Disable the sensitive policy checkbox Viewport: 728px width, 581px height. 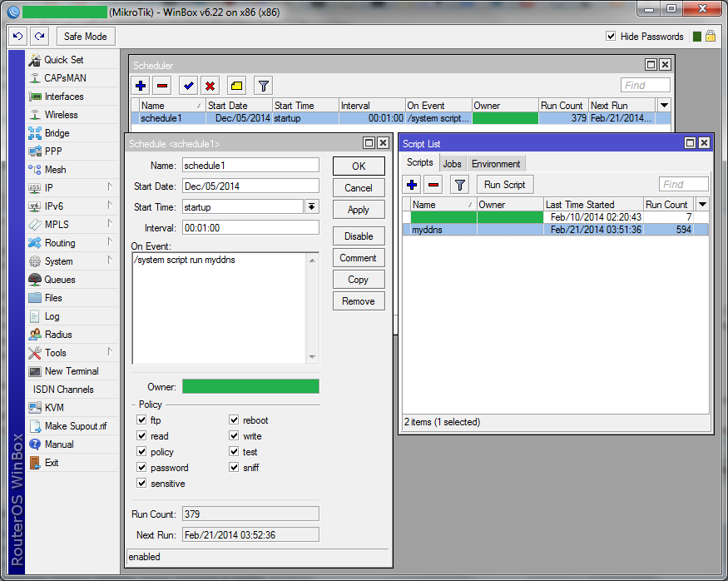[141, 484]
